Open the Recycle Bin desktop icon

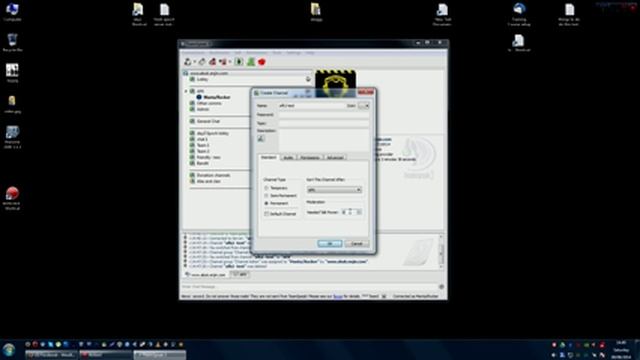pyautogui.click(x=12, y=42)
